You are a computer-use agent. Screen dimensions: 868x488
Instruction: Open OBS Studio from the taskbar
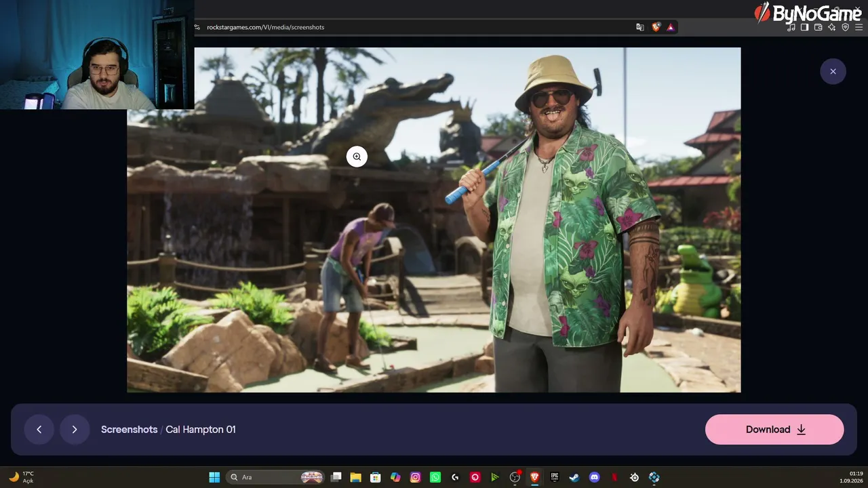515,477
